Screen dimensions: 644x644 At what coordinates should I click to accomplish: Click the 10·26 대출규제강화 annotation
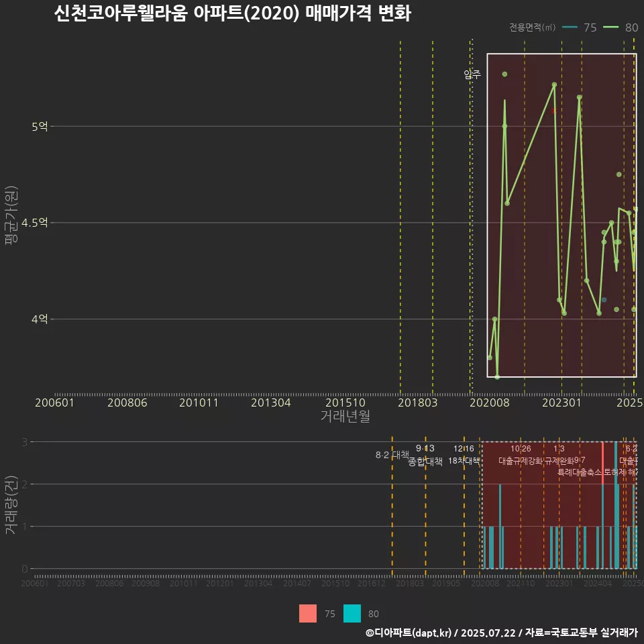(521, 455)
